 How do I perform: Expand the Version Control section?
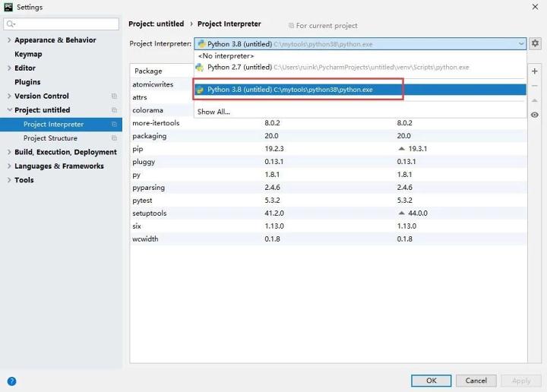coord(9,96)
